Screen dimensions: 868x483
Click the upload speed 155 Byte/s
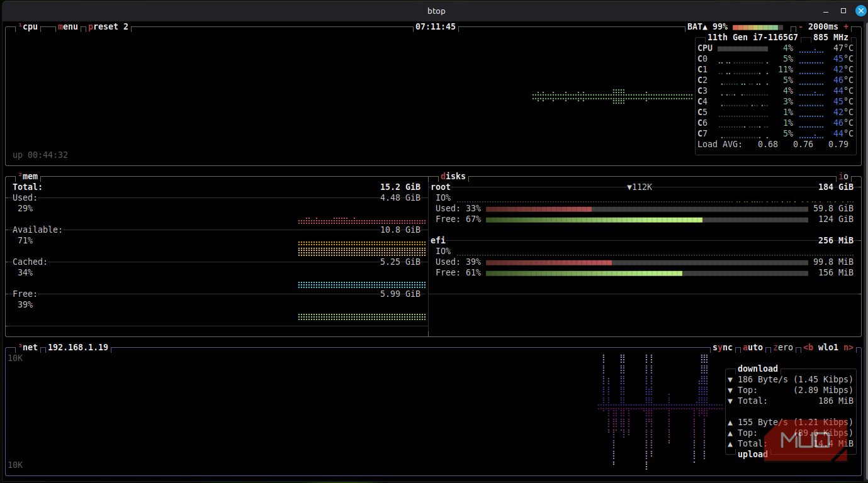(x=763, y=423)
